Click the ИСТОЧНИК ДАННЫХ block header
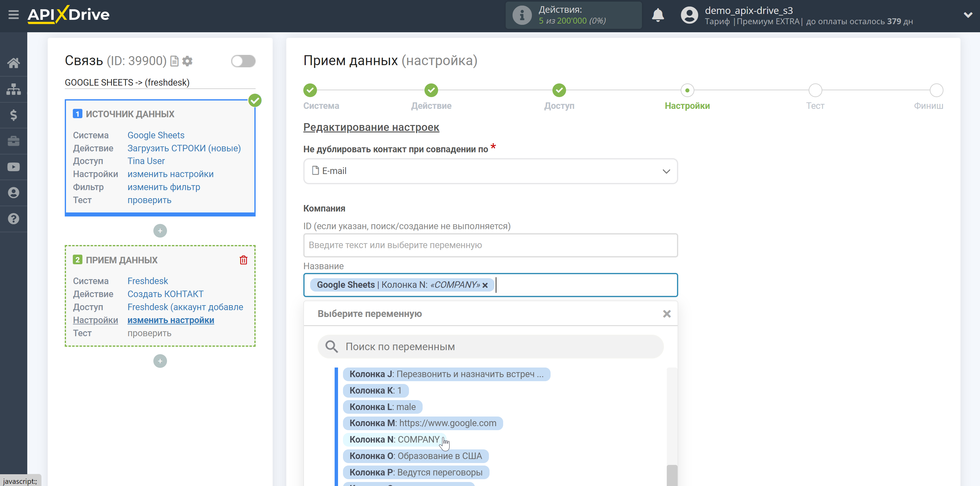The height and width of the screenshot is (486, 980). click(130, 114)
